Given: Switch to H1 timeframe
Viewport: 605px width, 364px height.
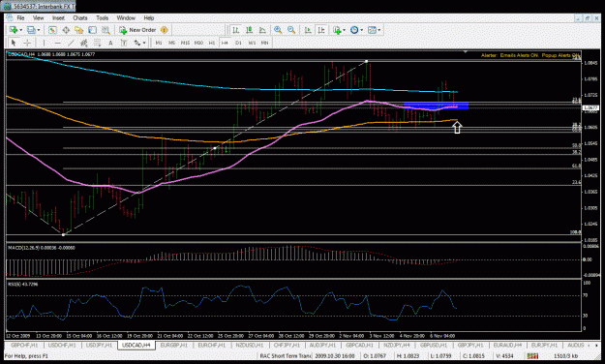Looking at the screenshot, I should (212, 43).
